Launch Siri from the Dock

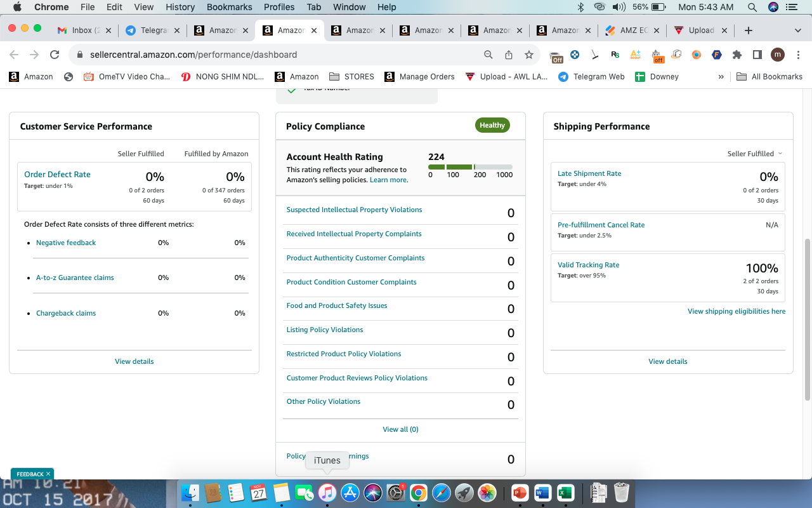tap(373, 493)
